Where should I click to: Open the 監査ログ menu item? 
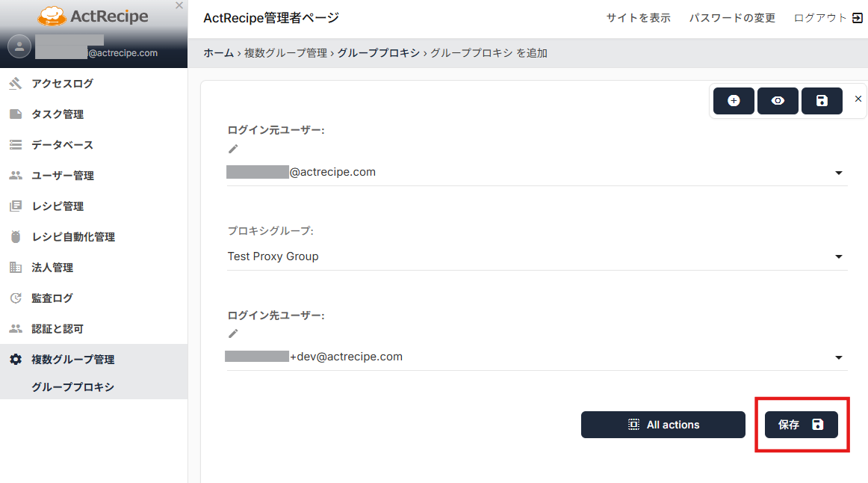coord(93,298)
